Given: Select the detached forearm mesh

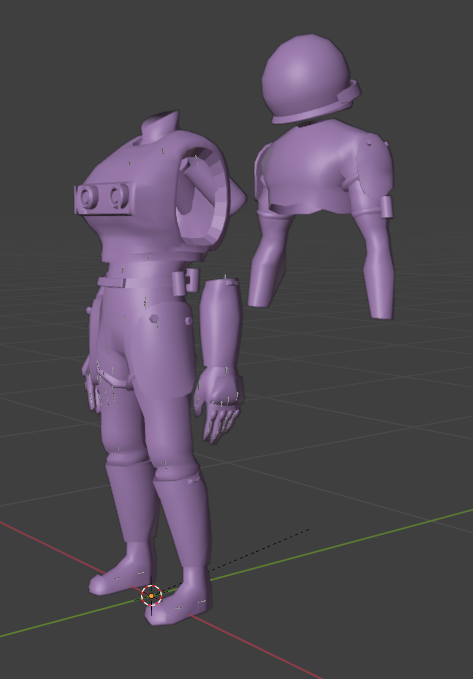Looking at the screenshot, I should [x=222, y=324].
